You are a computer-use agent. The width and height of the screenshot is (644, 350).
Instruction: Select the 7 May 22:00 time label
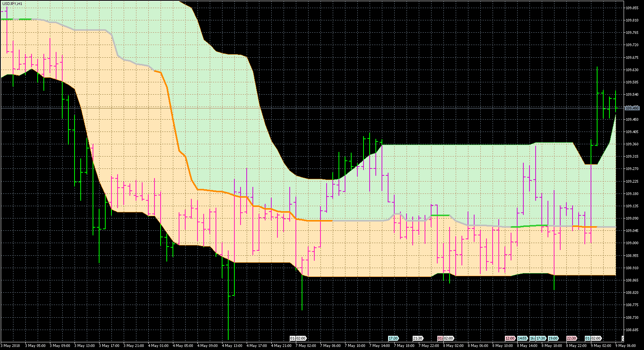point(429,346)
